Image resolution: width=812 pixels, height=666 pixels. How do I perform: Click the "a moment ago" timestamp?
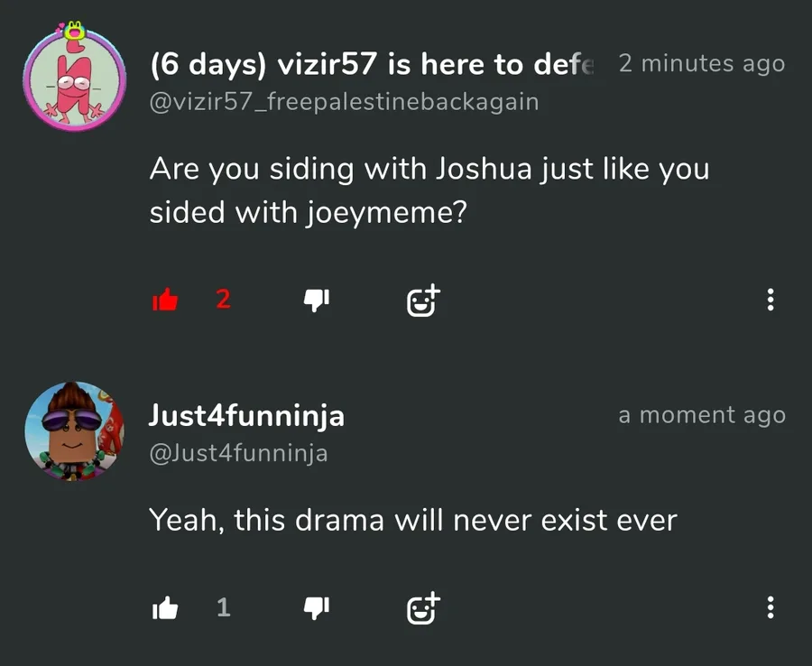[x=702, y=415]
